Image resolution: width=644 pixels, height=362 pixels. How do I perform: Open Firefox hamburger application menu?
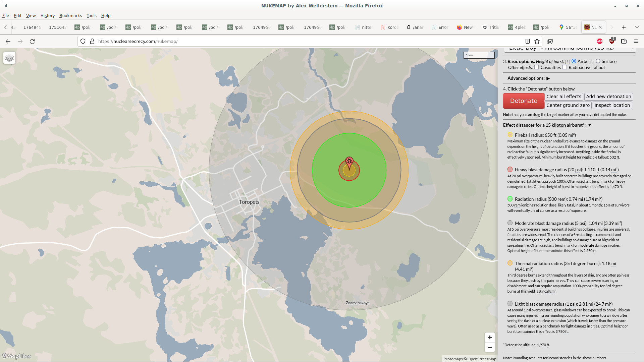tap(636, 42)
